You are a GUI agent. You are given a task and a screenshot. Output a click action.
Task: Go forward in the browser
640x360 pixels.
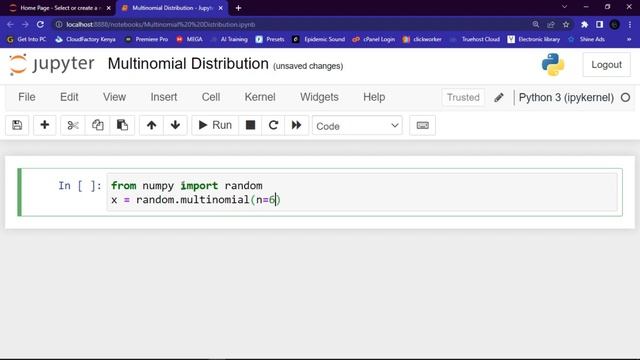25,24
